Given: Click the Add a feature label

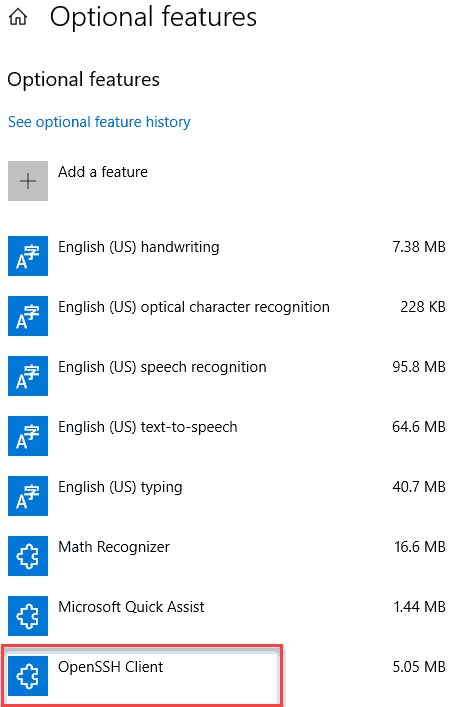Looking at the screenshot, I should (x=103, y=172).
